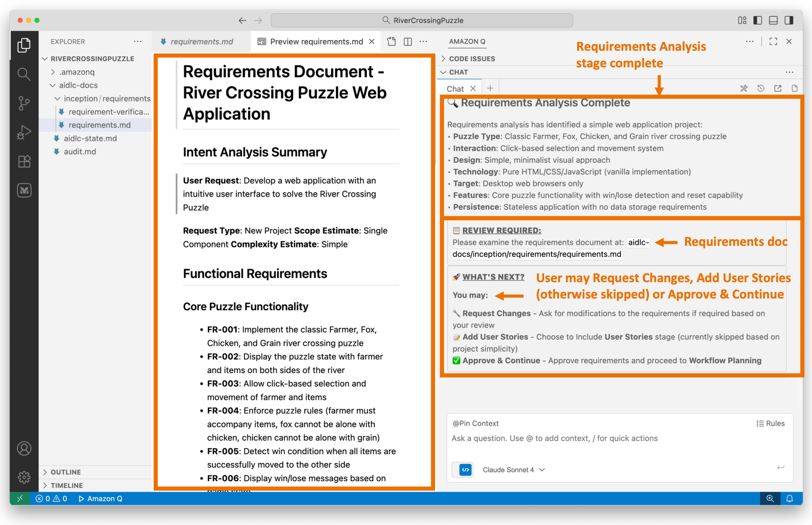This screenshot has width=812, height=525.
Task: Switch to the requirements.md editor tab
Action: (x=202, y=41)
